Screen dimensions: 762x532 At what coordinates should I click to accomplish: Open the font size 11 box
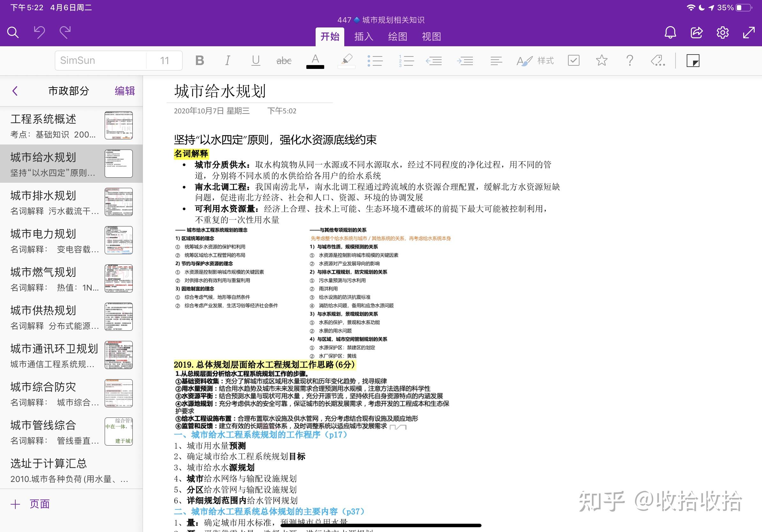(164, 60)
